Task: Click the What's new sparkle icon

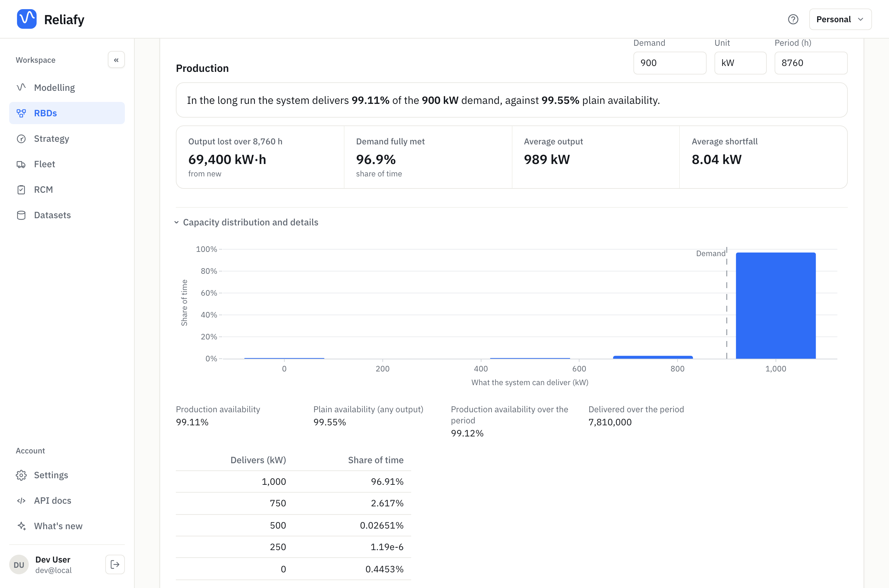Action: coord(21,526)
